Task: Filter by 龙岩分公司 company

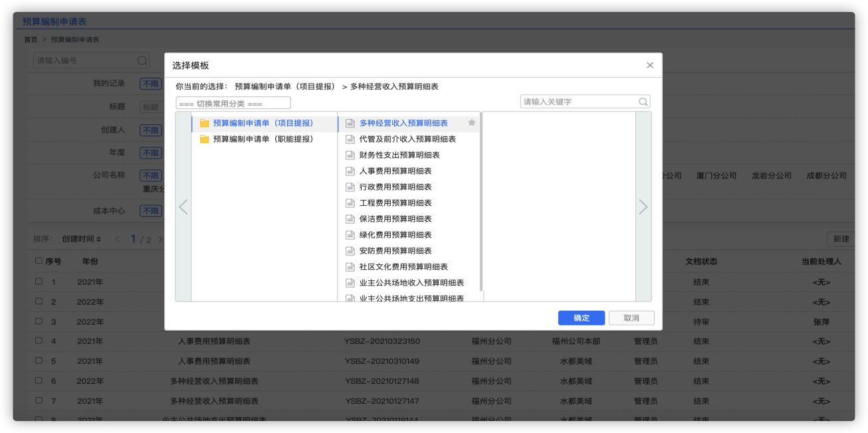Action: coord(772,176)
